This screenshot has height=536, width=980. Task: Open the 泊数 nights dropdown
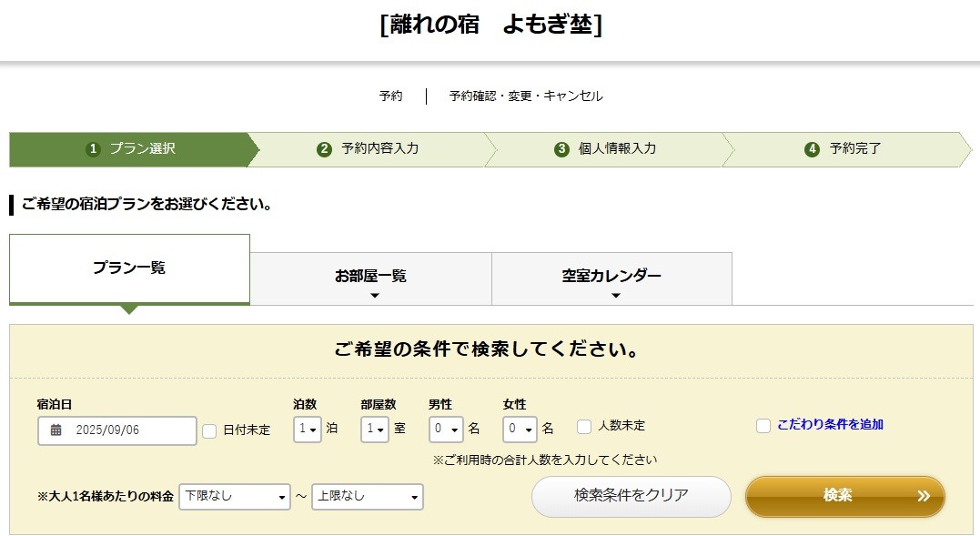308,429
